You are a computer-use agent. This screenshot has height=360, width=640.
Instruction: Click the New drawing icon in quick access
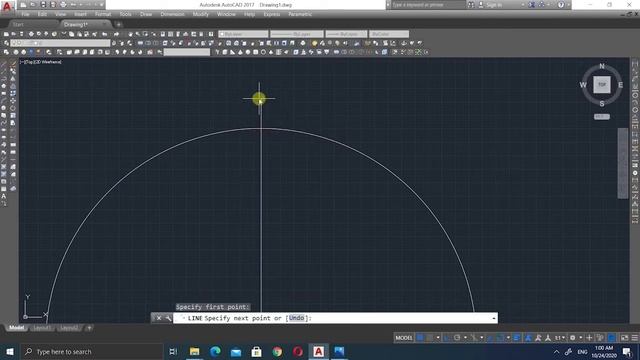coord(23,5)
